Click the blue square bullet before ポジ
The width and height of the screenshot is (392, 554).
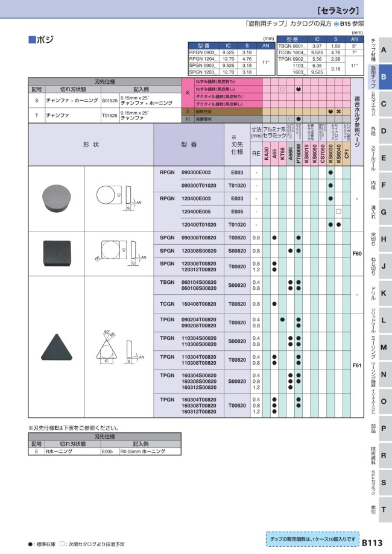click(x=32, y=40)
